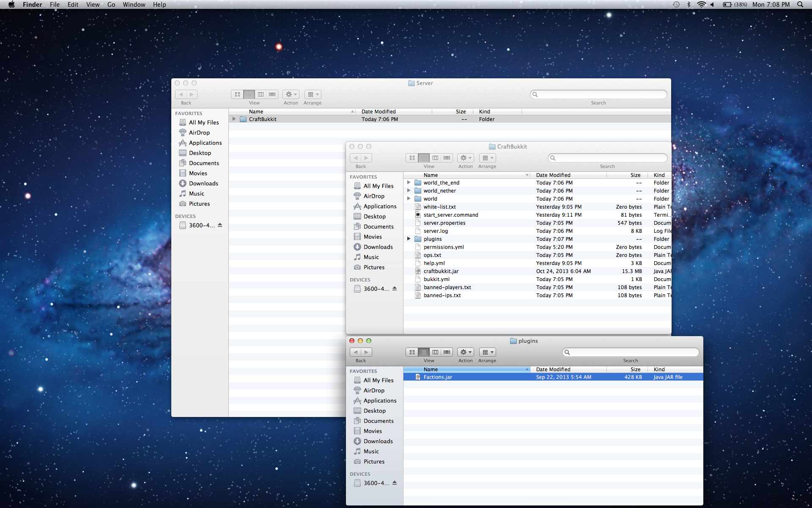Click on server.properties file to select it
The image size is (812, 508).
tap(444, 222)
